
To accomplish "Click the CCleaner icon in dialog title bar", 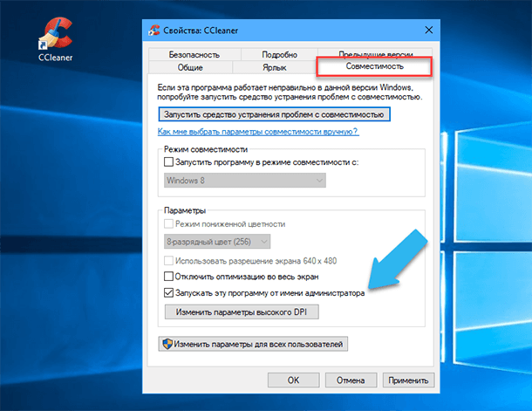I will 154,31.
